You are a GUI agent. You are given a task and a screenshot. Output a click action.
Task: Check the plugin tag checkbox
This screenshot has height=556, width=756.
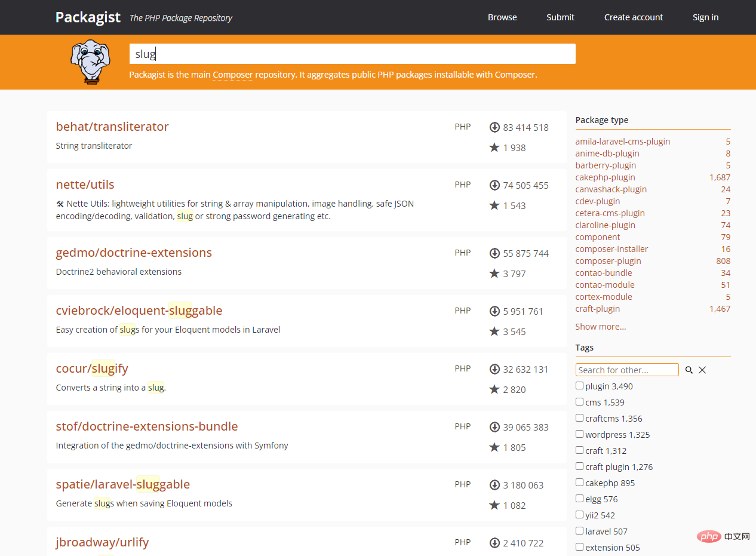click(x=579, y=386)
